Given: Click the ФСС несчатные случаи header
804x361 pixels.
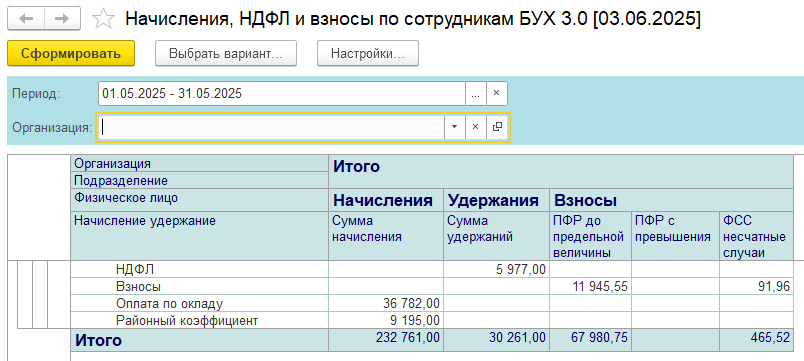Looking at the screenshot, I should coord(756,235).
